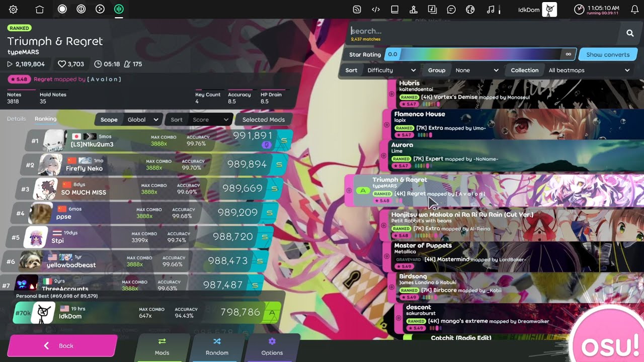Toggle the Selected Mods filter
The width and height of the screenshot is (644, 362).
[263, 120]
